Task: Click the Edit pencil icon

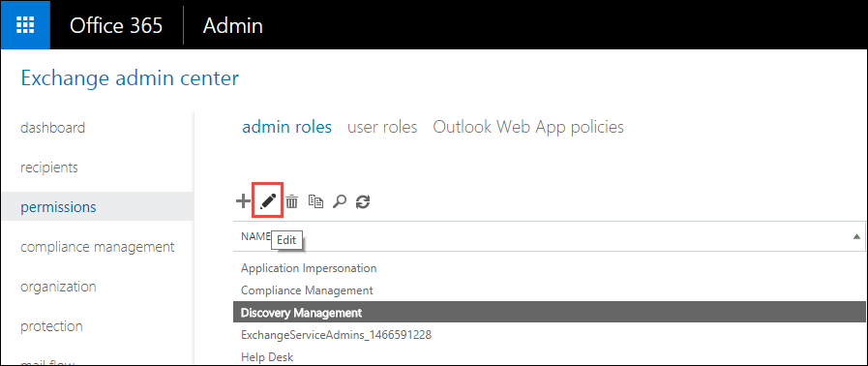Action: click(x=268, y=201)
